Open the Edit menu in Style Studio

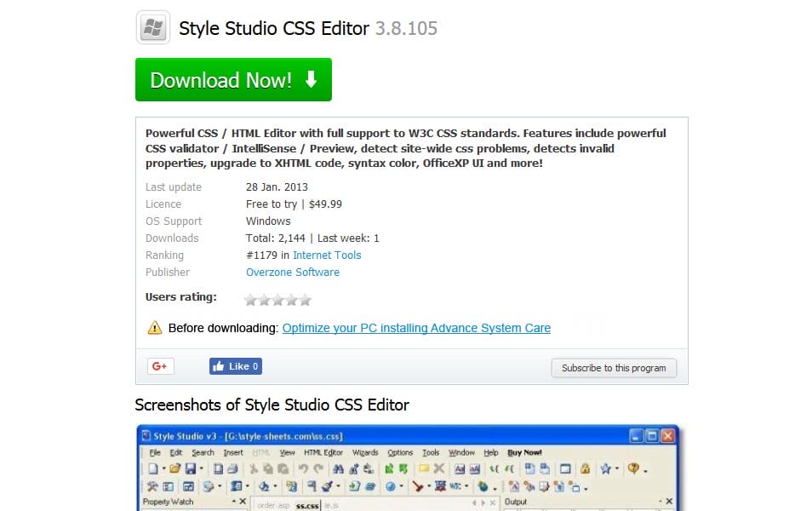tap(176, 452)
